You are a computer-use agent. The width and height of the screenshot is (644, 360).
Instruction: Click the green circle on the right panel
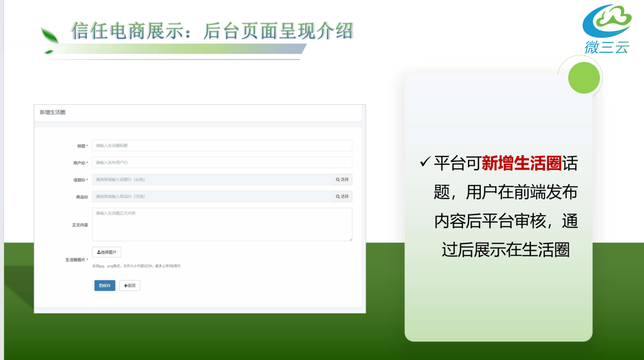584,77
